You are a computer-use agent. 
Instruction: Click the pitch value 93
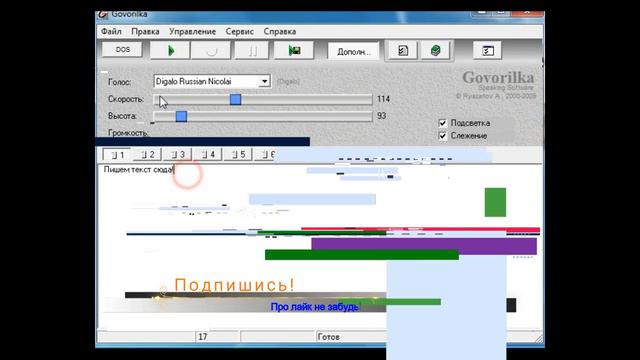pyautogui.click(x=381, y=116)
